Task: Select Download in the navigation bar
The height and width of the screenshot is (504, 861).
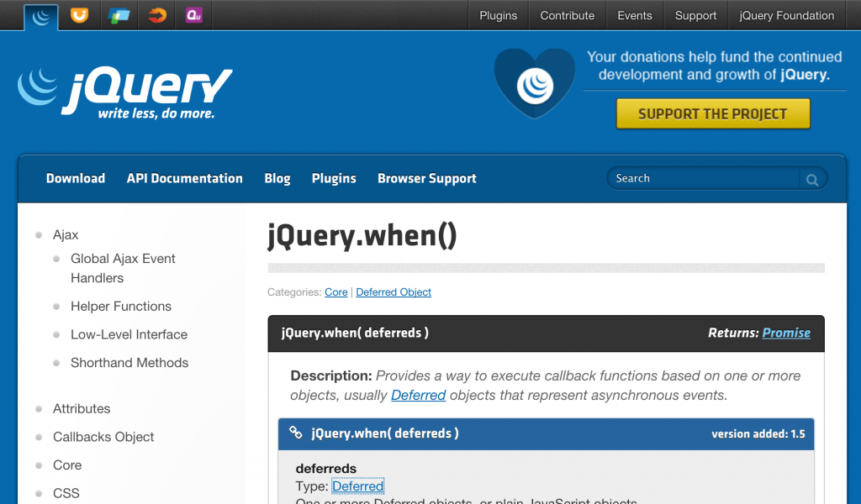Action: (x=76, y=178)
